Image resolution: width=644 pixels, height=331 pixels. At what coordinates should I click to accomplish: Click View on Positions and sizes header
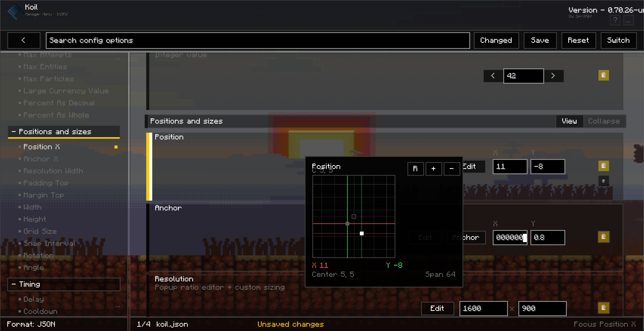(570, 121)
